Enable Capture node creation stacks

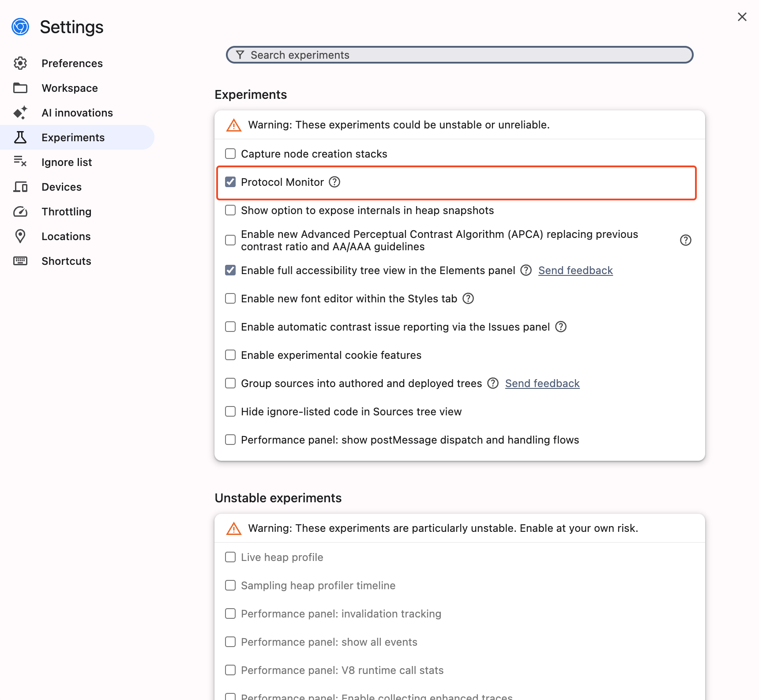tap(230, 154)
